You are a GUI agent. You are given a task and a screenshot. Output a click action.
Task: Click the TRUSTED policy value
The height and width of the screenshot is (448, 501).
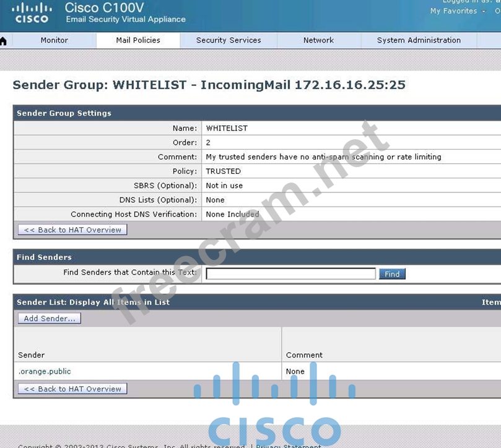click(223, 171)
